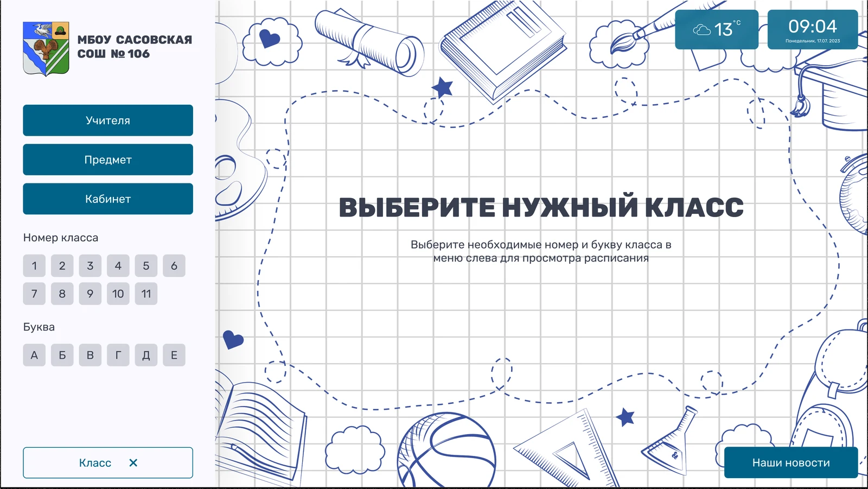Select class number 5

tap(146, 266)
